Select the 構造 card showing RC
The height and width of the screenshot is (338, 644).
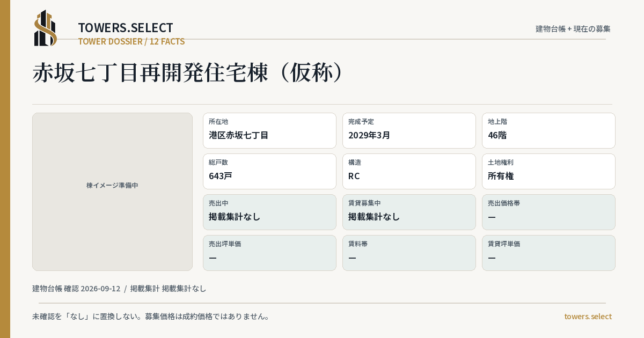tap(409, 171)
